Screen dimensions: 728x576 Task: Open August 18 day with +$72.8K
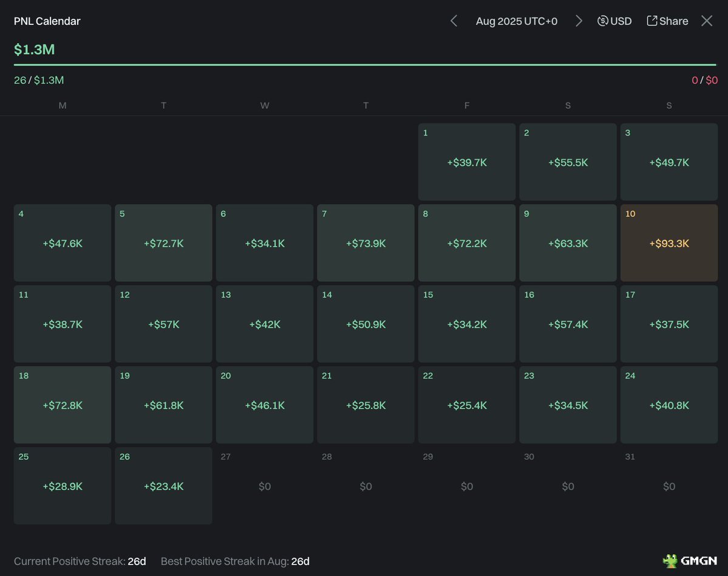[63, 405]
